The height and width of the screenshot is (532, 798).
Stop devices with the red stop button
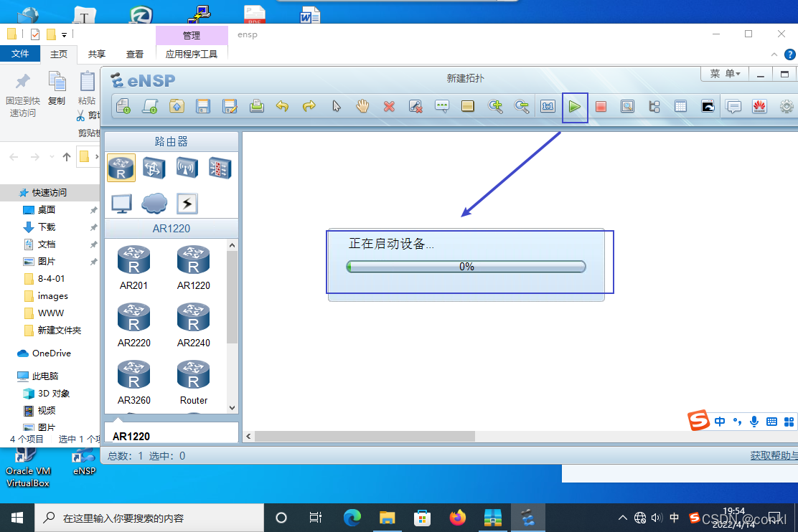(601, 106)
